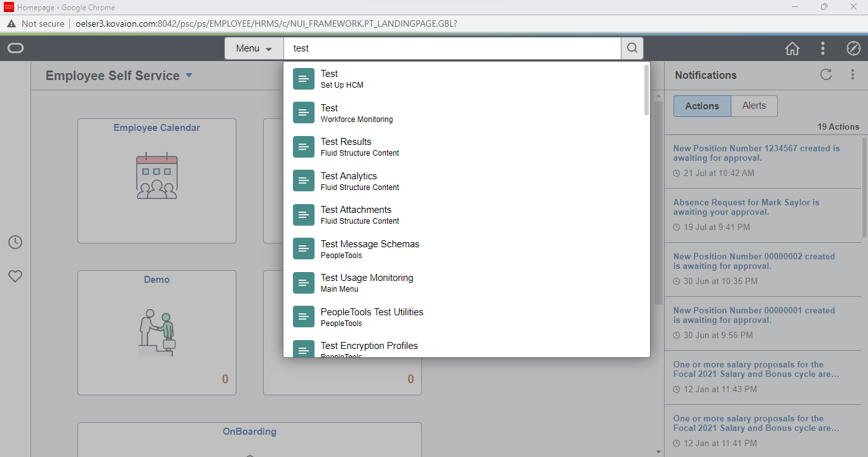
Task: Open the favorites heart icon
Action: 15,276
